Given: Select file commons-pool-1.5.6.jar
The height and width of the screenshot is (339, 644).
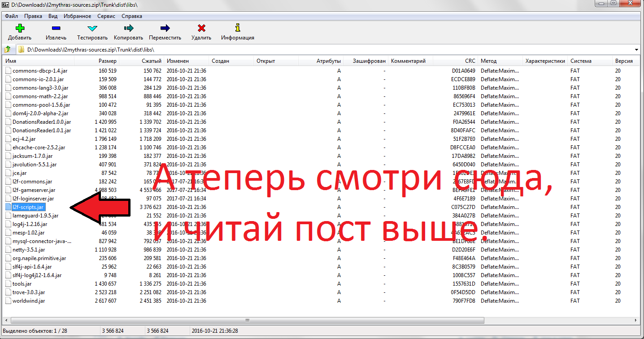Looking at the screenshot, I should pos(41,105).
